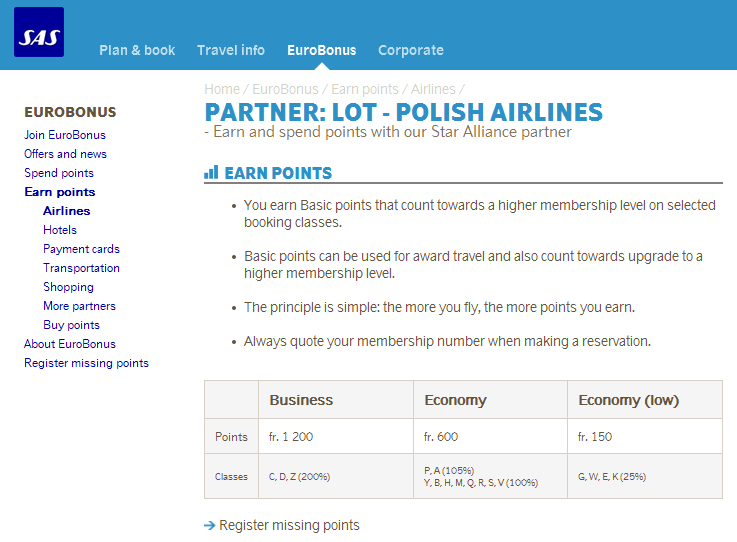
Task: Open the Transportation sidebar item
Action: pos(81,268)
